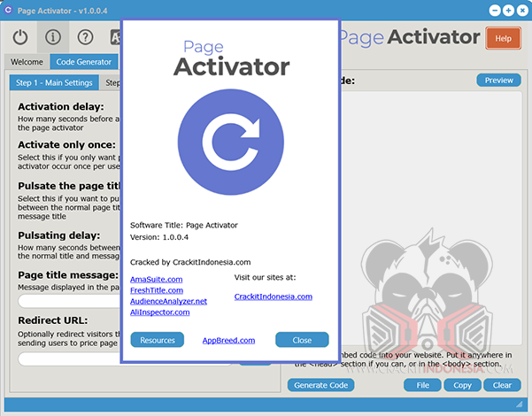Click the Resources button in dialog
Image resolution: width=532 pixels, height=416 pixels.
[158, 340]
